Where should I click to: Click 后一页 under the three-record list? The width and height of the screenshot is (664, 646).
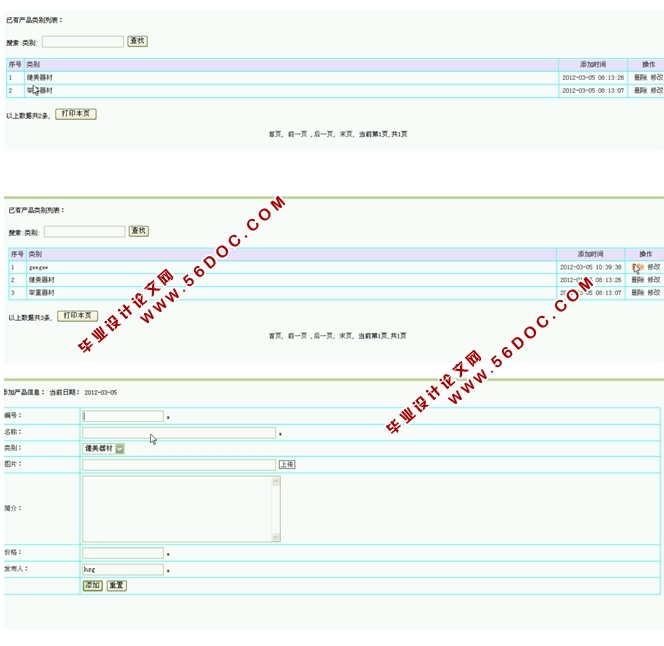click(323, 335)
